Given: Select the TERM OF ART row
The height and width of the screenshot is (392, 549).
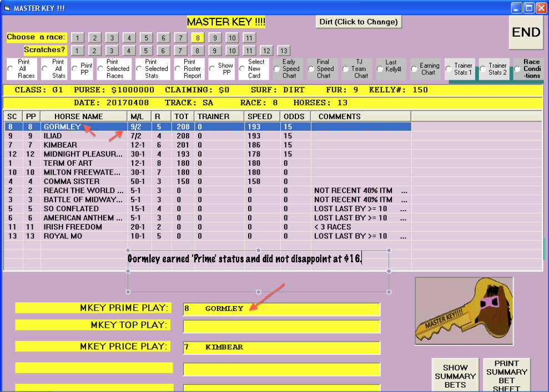Looking at the screenshot, I should 208,163.
